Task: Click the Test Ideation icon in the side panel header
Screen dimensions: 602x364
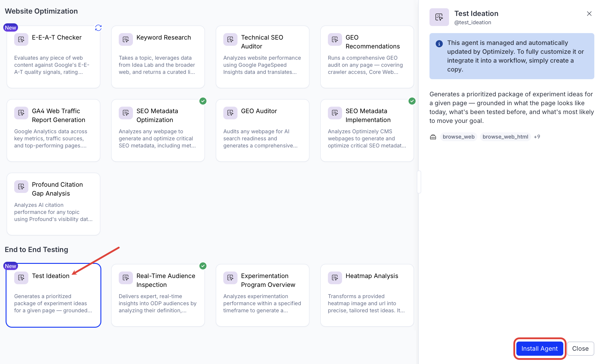Action: (x=439, y=17)
